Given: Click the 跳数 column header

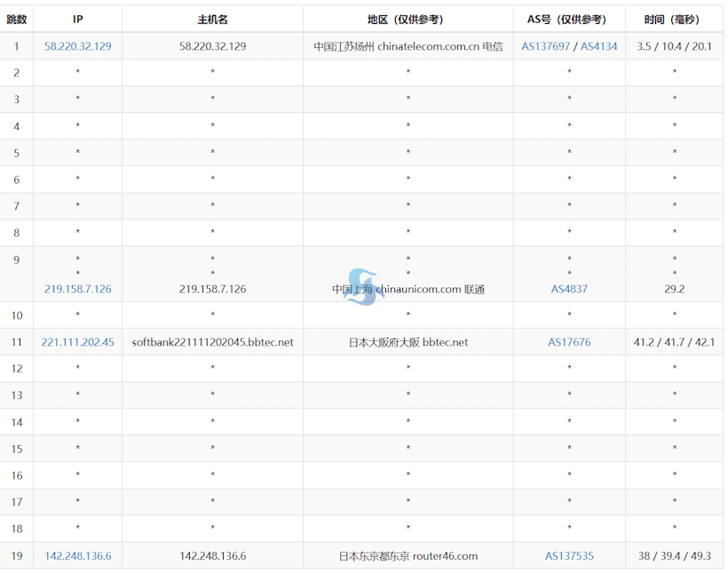Looking at the screenshot, I should tap(17, 19).
